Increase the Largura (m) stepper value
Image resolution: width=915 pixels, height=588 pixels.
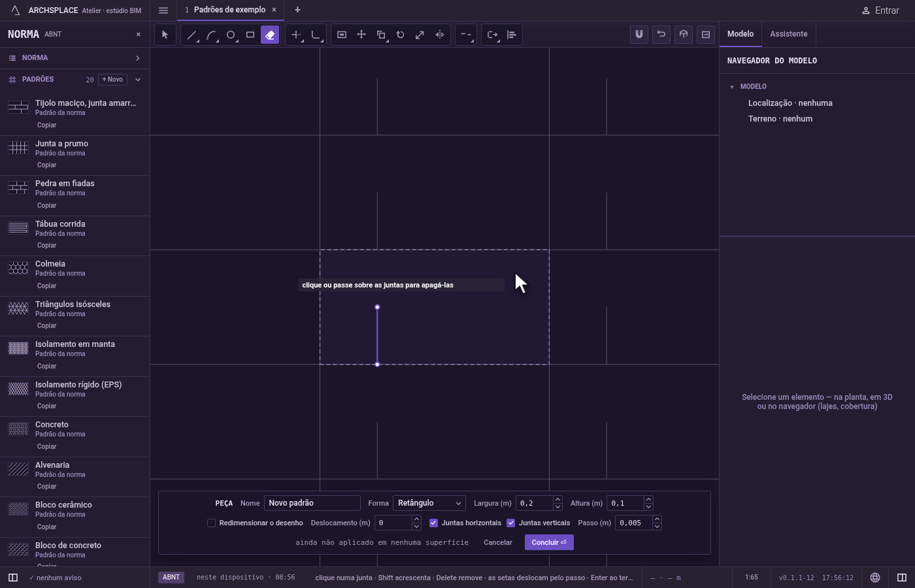557,500
